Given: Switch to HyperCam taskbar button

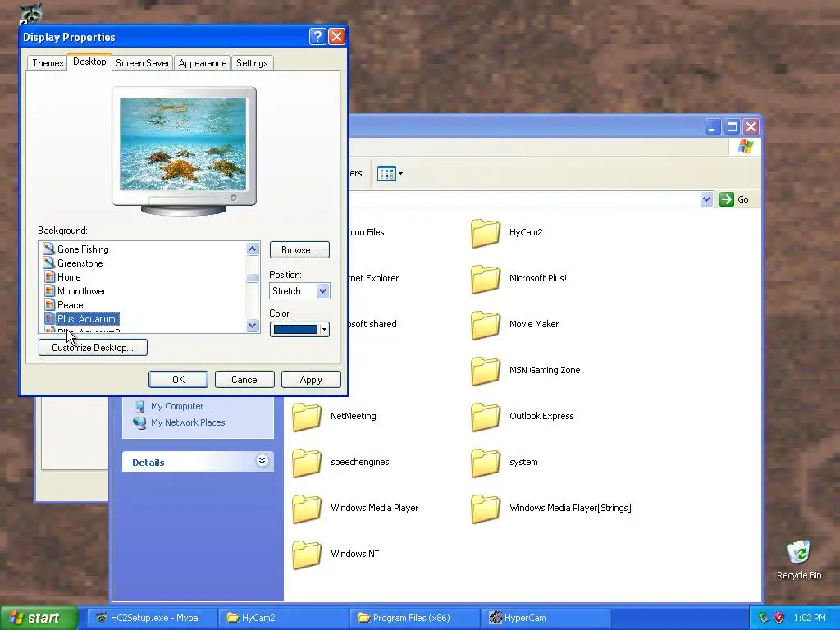Looking at the screenshot, I should [544, 618].
